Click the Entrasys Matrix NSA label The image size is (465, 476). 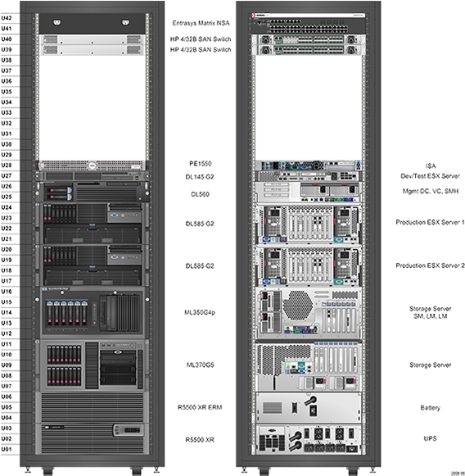[201, 23]
